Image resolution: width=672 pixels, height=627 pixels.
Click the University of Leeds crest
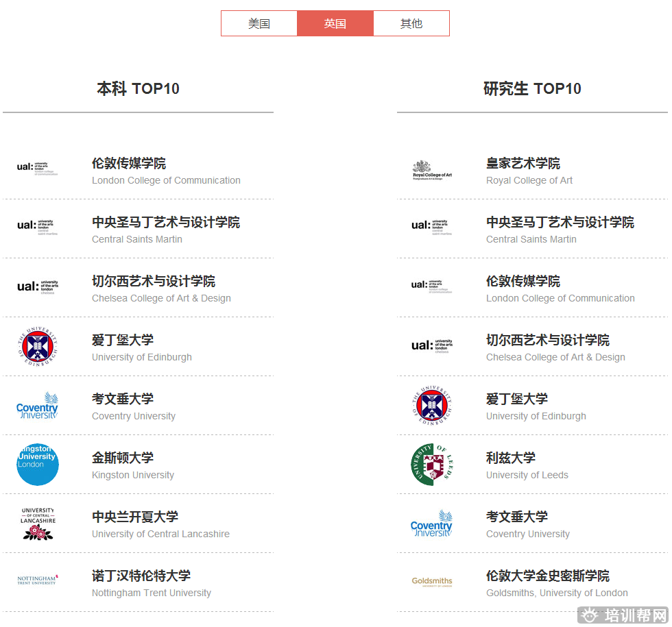point(432,465)
